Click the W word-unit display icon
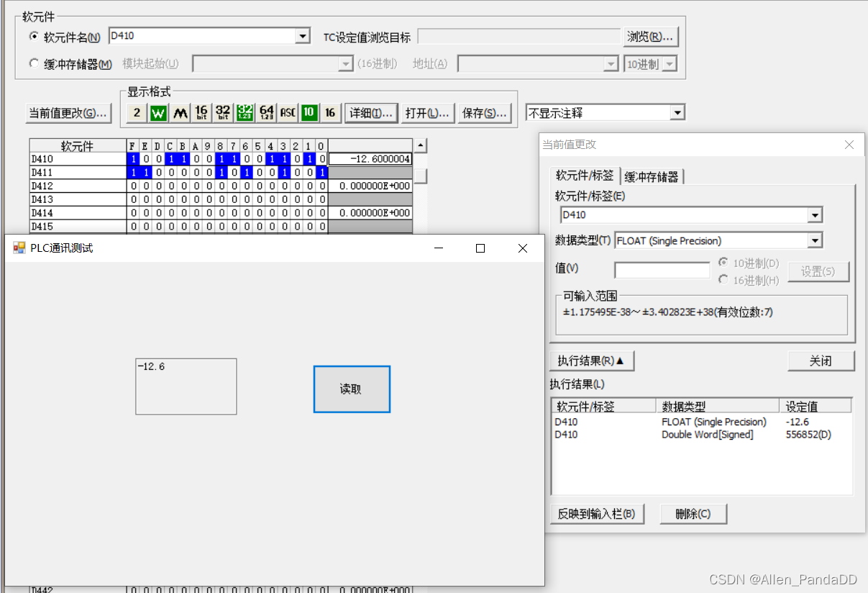This screenshot has height=593, width=868. point(157,112)
